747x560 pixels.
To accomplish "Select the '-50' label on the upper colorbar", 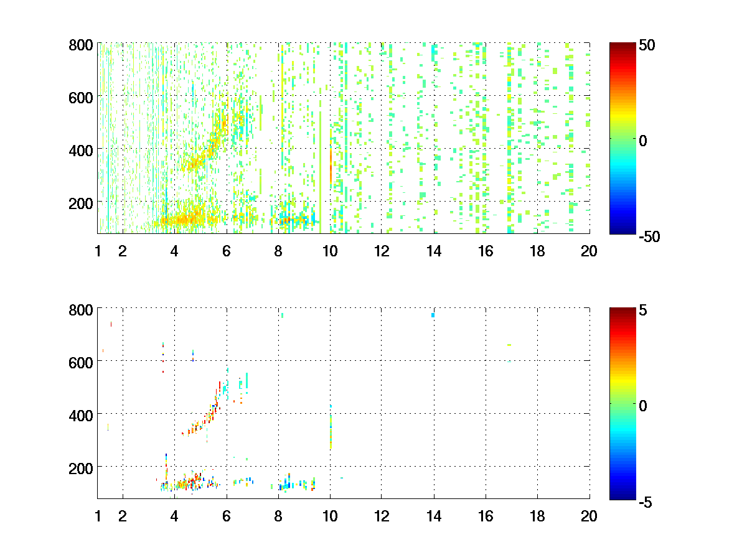I will pyautogui.click(x=650, y=238).
